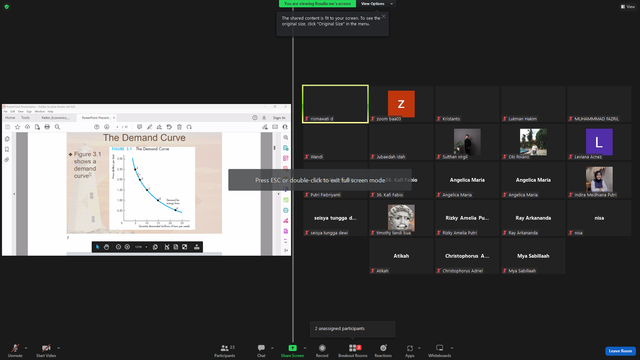The width and height of the screenshot is (640, 360).
Task: Click the star bookmark icon in Acrobat toolbar
Action: (18, 127)
